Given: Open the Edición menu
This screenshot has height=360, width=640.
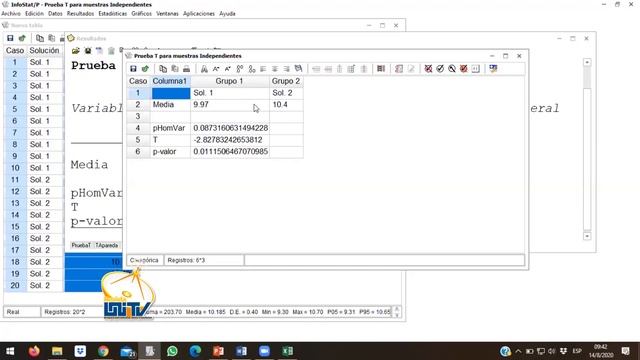Looking at the screenshot, I should (x=34, y=13).
